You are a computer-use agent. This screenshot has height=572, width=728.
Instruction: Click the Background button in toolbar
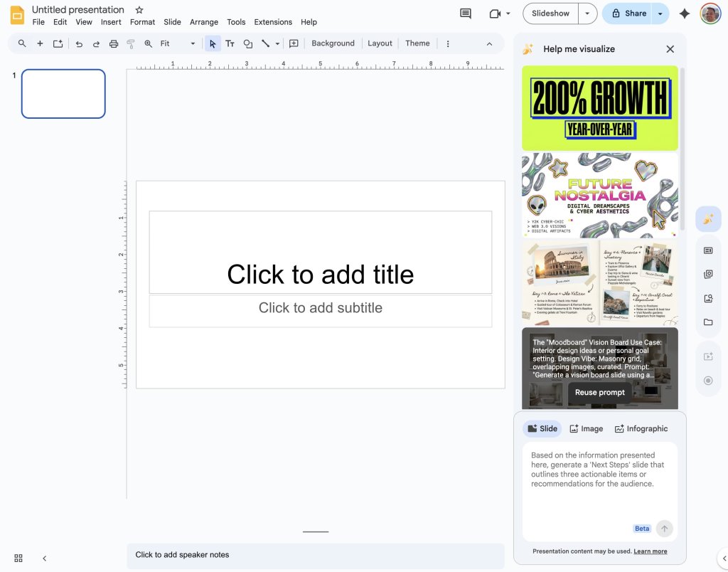333,43
